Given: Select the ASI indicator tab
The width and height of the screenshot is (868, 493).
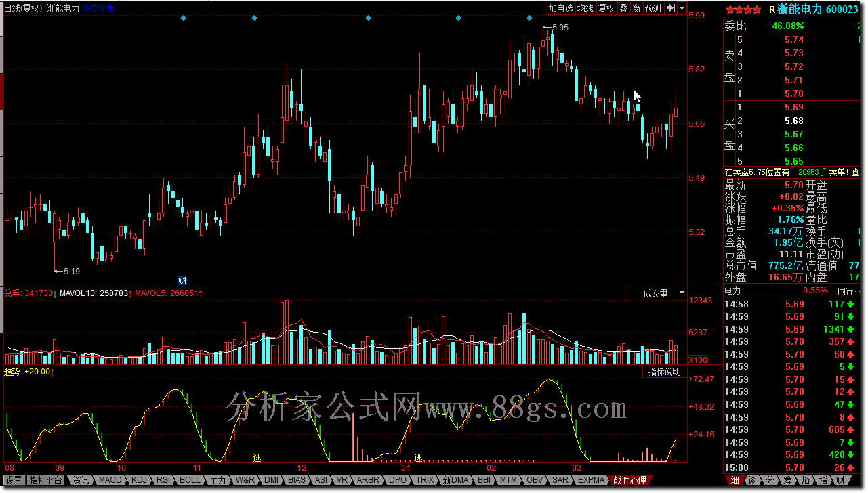Looking at the screenshot, I should [x=321, y=480].
